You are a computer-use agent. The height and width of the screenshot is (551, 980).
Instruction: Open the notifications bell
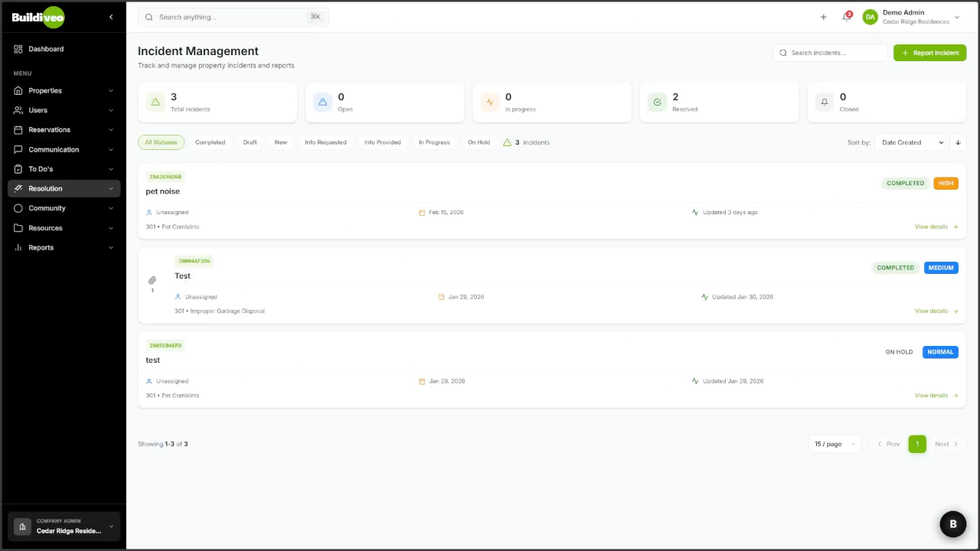(x=846, y=17)
